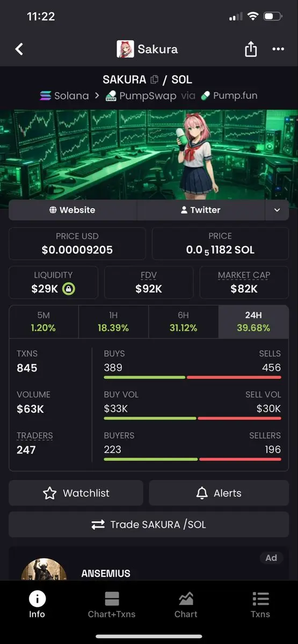Click the Pump.fun pill icon
The width and height of the screenshot is (298, 644).
coord(205,96)
